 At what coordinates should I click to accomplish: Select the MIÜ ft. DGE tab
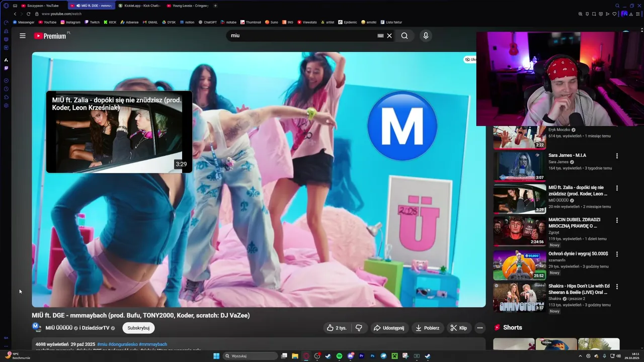pyautogui.click(x=91, y=6)
